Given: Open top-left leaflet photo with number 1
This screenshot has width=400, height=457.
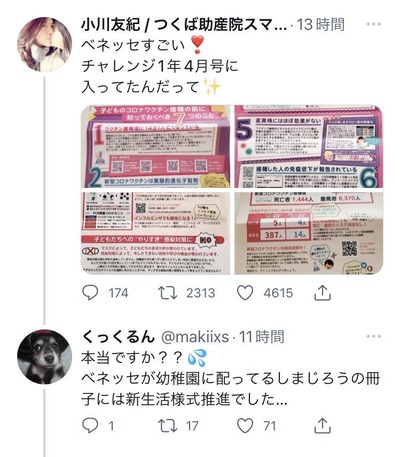Looking at the screenshot, I should (x=155, y=147).
